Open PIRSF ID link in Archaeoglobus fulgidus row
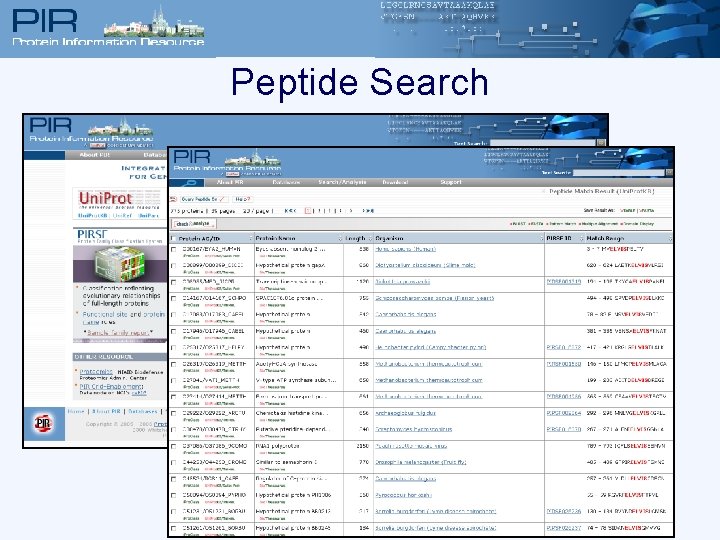 (564, 413)
